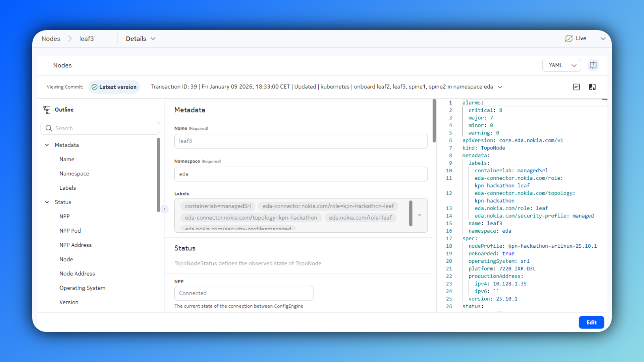Expand the Labels field dropdown arrow
This screenshot has width=644, height=362.
click(419, 215)
